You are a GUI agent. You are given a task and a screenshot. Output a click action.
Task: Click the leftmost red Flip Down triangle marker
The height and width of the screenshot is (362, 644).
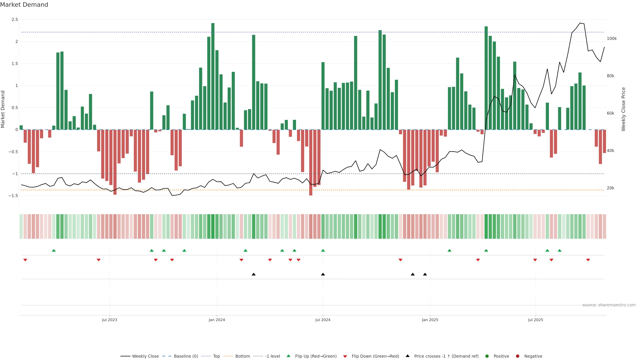coord(25,260)
